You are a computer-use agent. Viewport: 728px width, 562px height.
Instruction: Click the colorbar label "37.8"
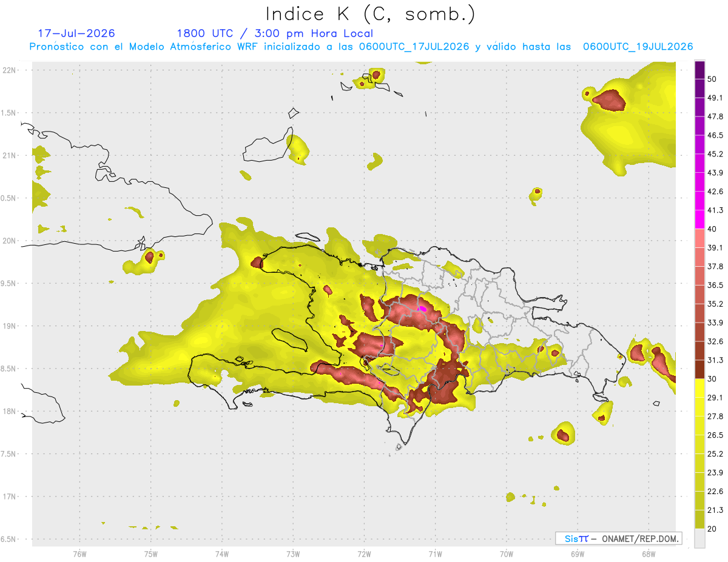click(715, 267)
